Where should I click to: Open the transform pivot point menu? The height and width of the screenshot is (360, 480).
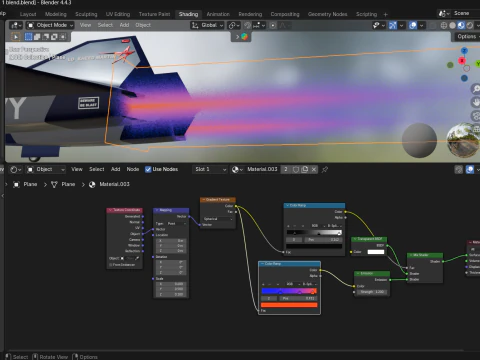(235, 25)
